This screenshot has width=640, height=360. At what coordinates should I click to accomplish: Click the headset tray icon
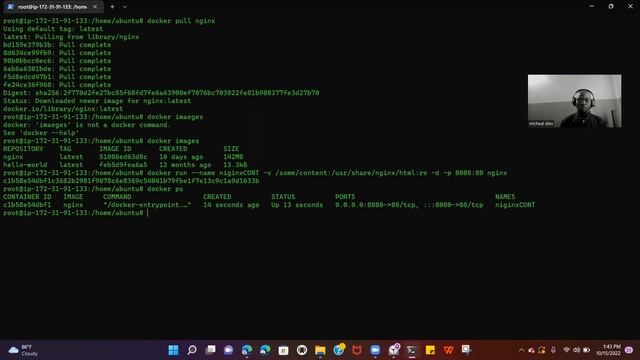[x=542, y=350]
